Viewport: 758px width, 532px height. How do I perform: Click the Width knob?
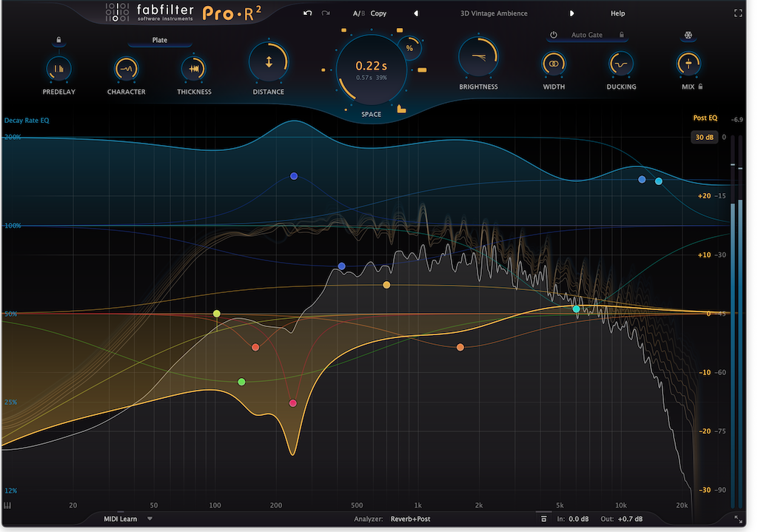(554, 64)
